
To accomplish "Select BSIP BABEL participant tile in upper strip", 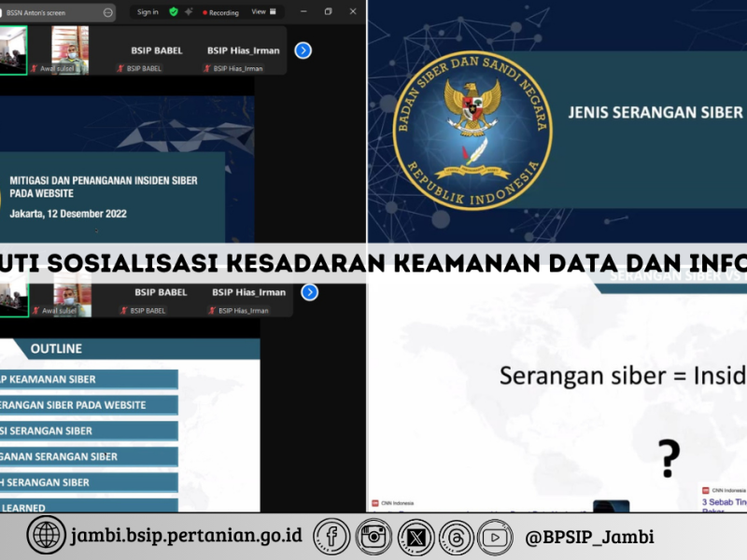I will coord(157,50).
